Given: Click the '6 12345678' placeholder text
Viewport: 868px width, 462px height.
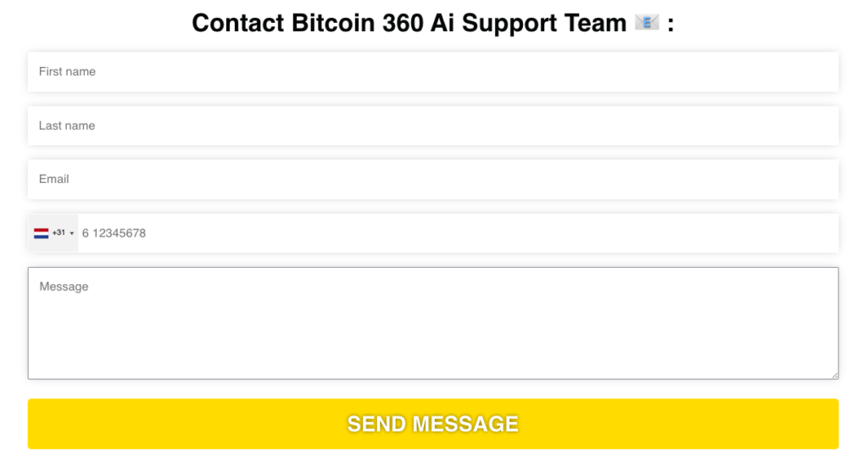Looking at the screenshot, I should coord(114,233).
